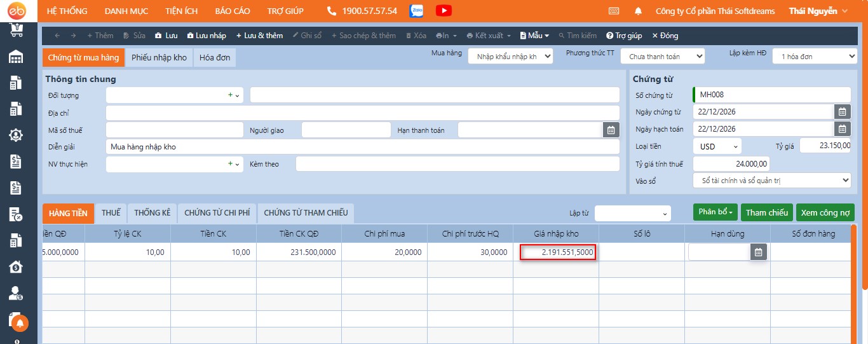
Task: Select the THUẾ tab
Action: (x=111, y=212)
